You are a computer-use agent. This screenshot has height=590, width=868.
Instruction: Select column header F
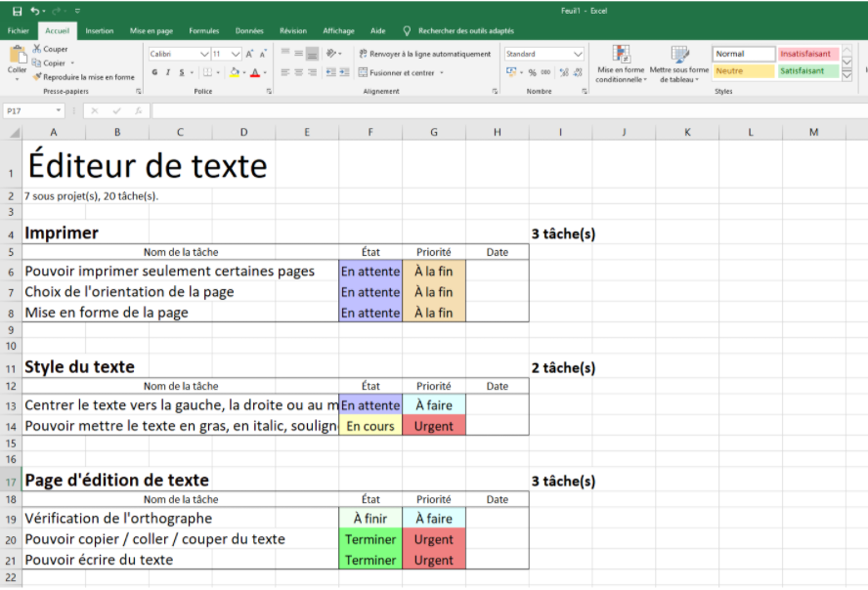coord(370,132)
